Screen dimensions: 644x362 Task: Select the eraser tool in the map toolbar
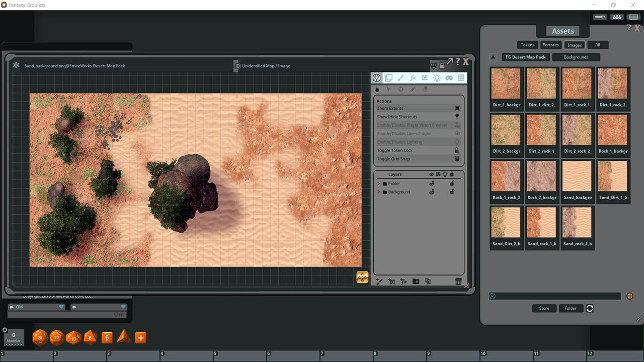pyautogui.click(x=425, y=89)
